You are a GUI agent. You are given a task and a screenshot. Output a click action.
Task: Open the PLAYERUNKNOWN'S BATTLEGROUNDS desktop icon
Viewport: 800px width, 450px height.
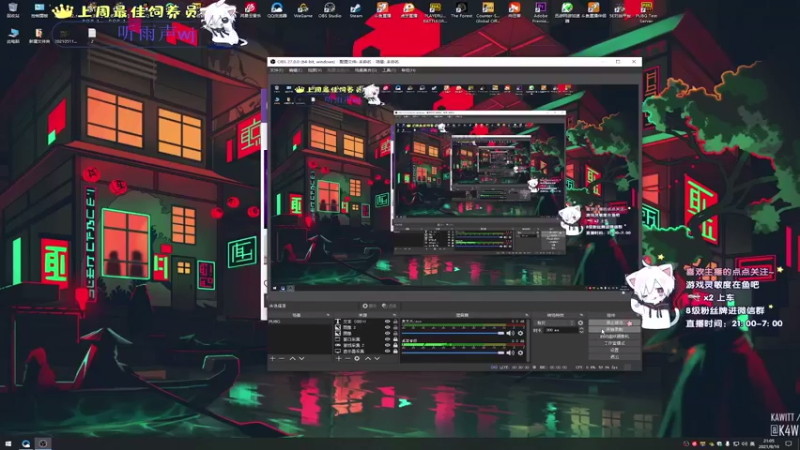pos(435,11)
